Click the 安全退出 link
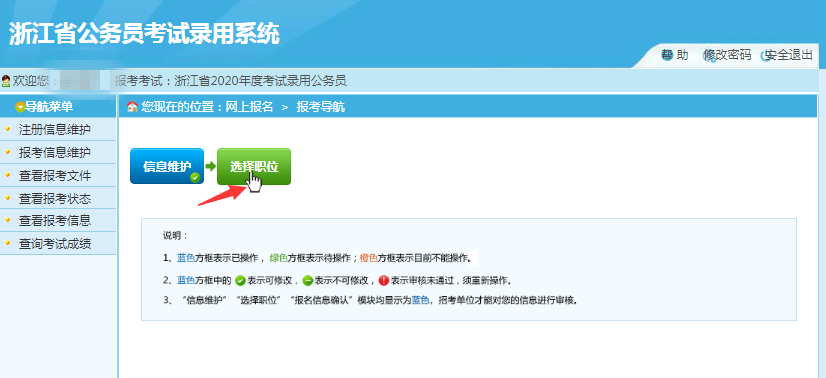The width and height of the screenshot is (826, 378). (788, 55)
